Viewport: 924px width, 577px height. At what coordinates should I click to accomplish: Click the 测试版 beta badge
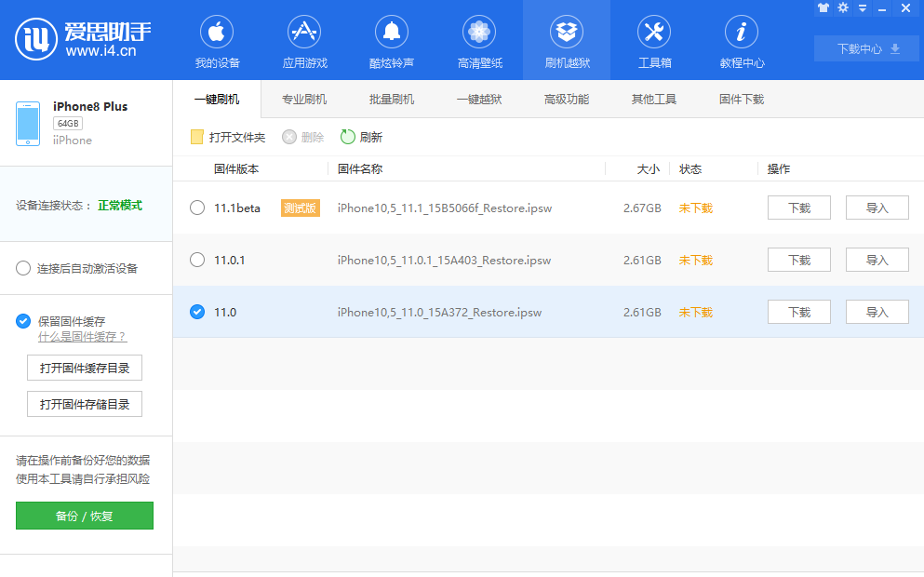tap(301, 208)
